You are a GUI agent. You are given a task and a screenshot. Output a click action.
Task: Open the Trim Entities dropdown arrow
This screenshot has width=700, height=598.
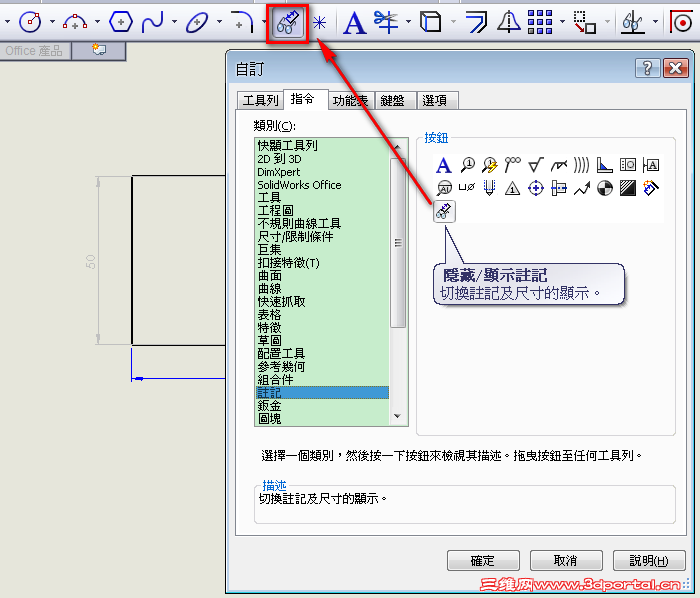(x=408, y=21)
